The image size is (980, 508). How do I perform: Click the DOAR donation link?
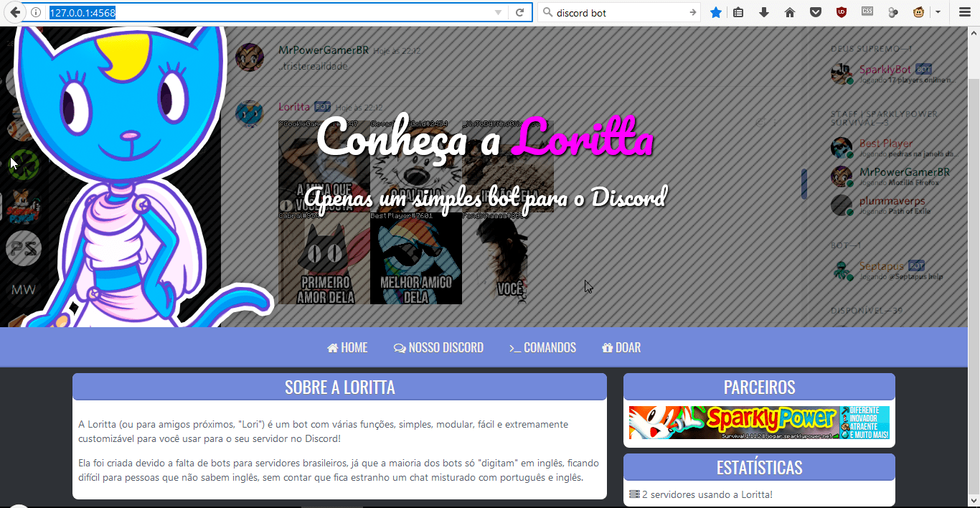click(x=621, y=348)
